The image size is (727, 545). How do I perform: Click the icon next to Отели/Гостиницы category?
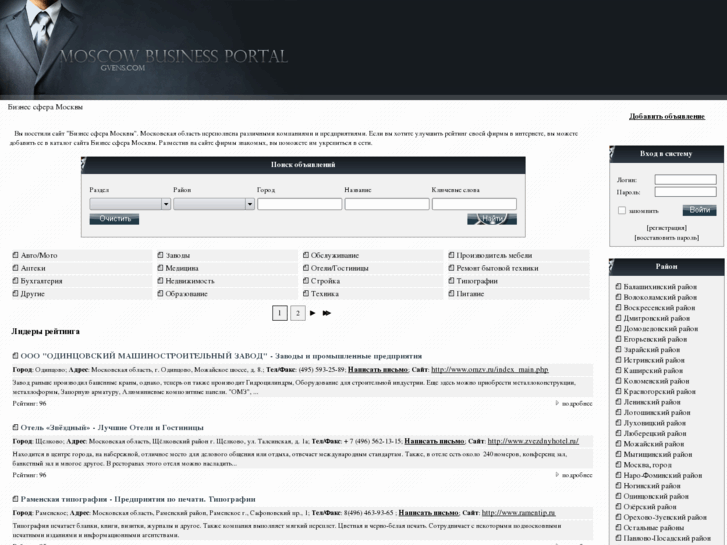306,268
